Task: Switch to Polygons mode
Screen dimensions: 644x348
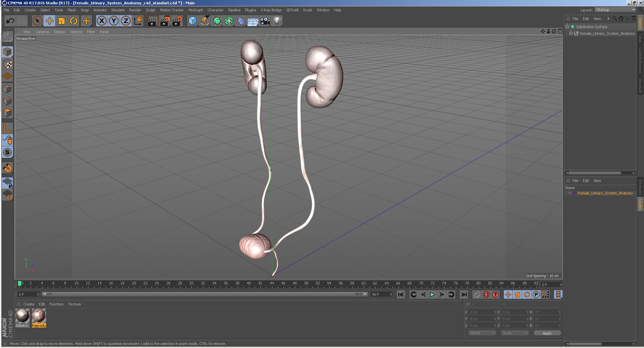Action: 7,113
